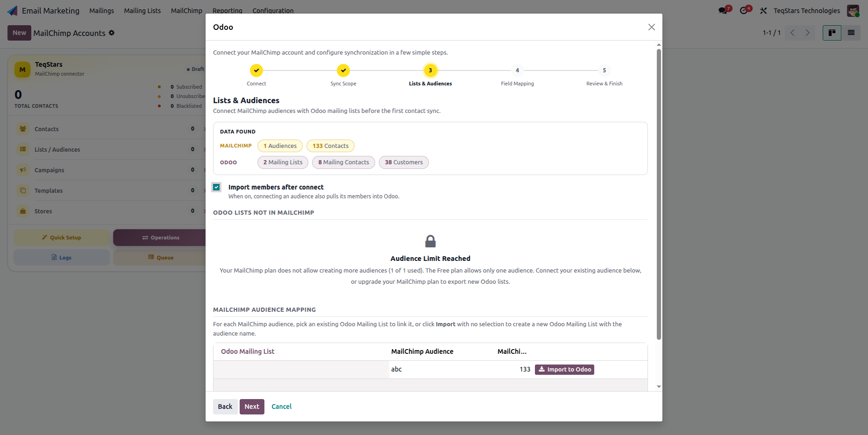The height and width of the screenshot is (435, 868).
Task: Click the New button
Action: click(19, 33)
